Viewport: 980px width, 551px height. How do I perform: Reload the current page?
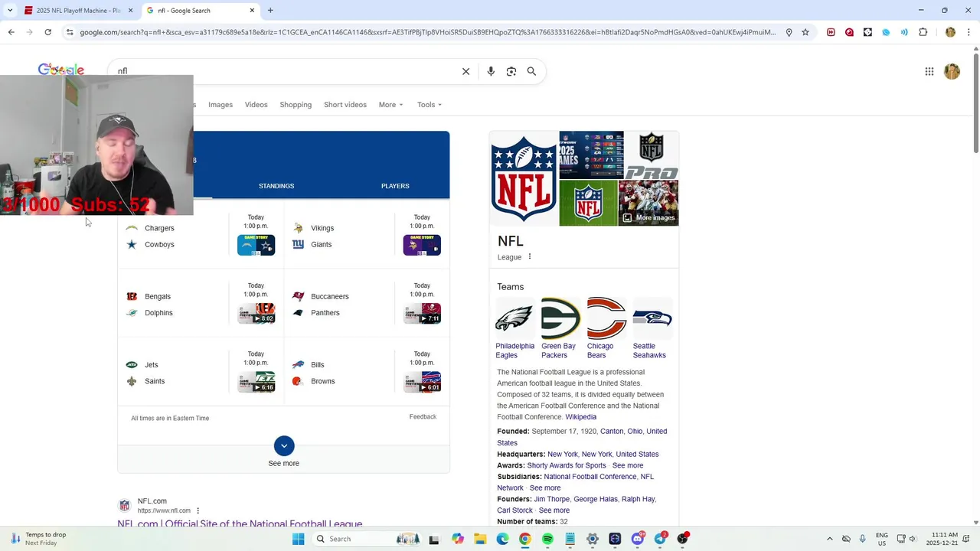point(47,32)
